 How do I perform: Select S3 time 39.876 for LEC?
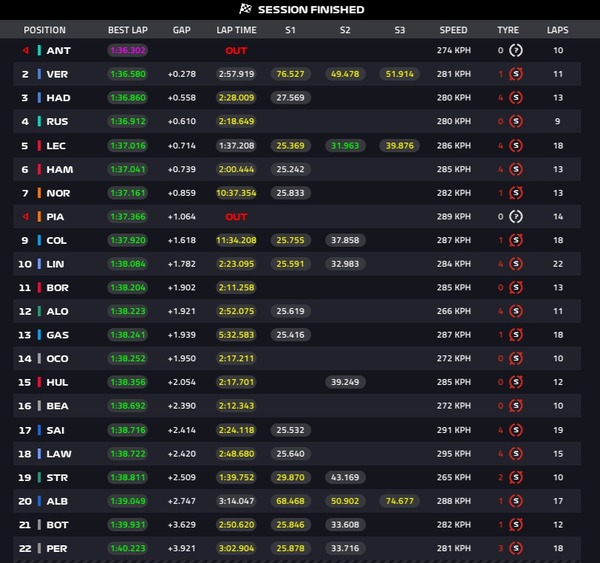(399, 145)
